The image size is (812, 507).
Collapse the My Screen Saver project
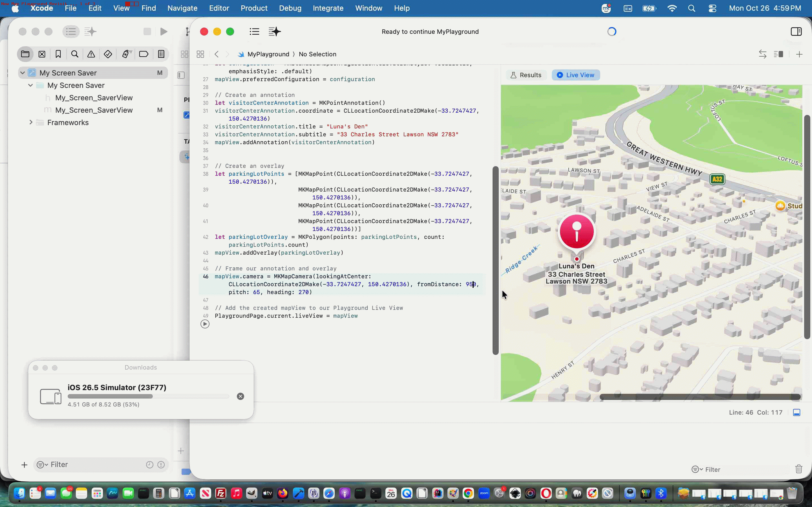pos(23,73)
